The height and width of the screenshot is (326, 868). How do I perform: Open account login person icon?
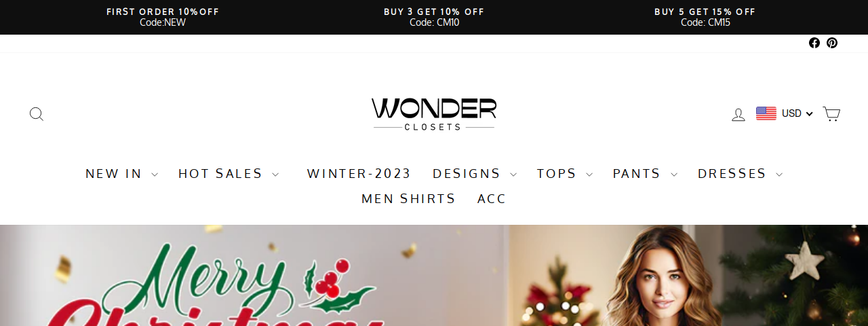[738, 114]
